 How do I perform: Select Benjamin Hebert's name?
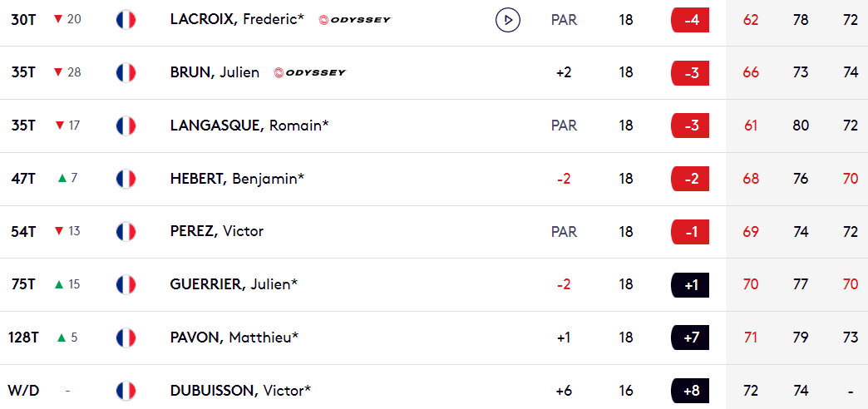(237, 179)
